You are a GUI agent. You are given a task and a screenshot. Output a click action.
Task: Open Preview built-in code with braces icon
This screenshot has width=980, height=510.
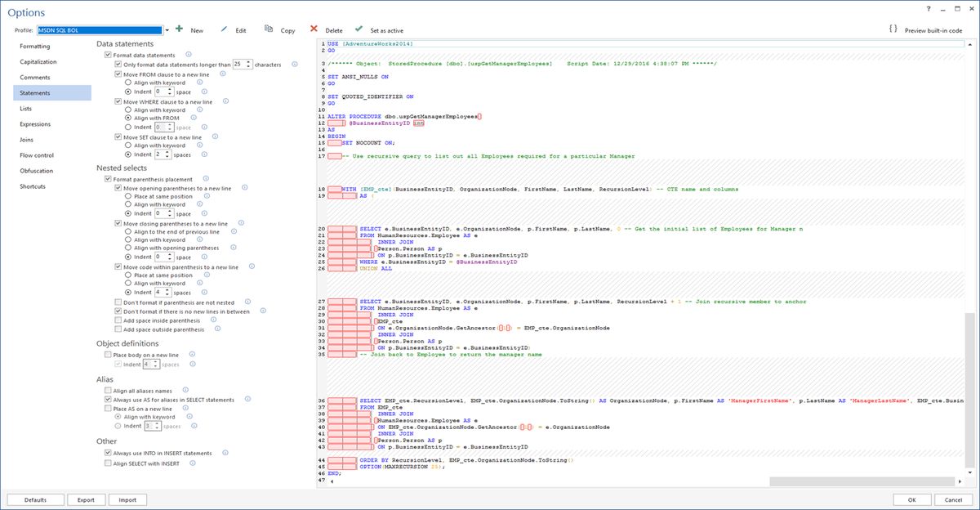[x=892, y=27]
